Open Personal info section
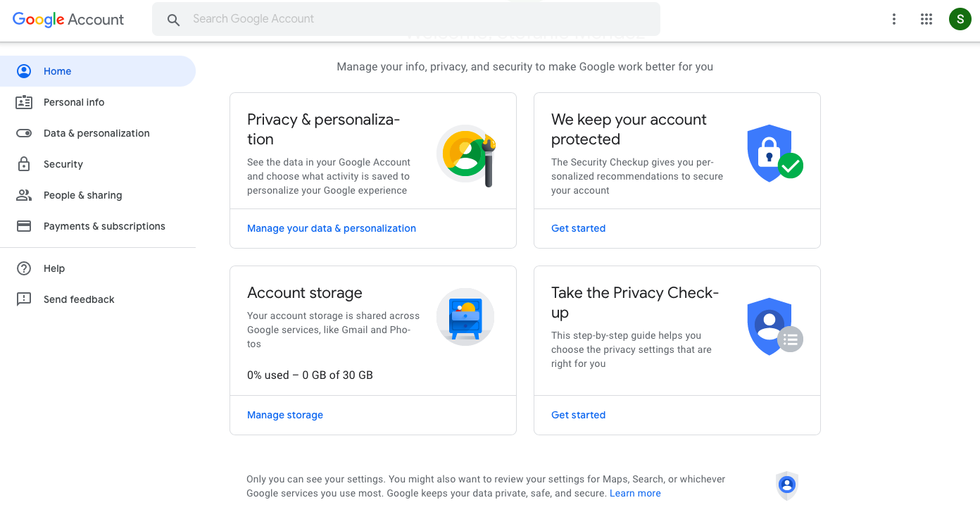Screen dimensions: 980x524 pos(74,102)
